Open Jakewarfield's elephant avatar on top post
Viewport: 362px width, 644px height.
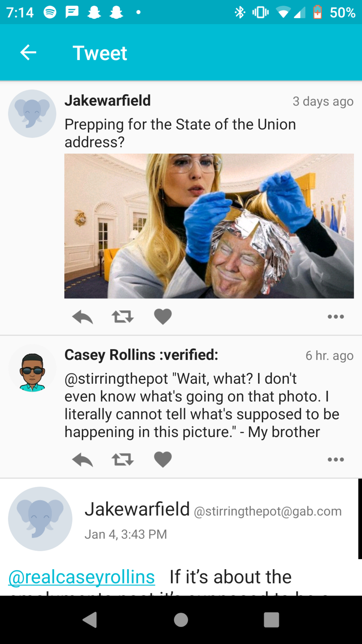click(x=32, y=114)
